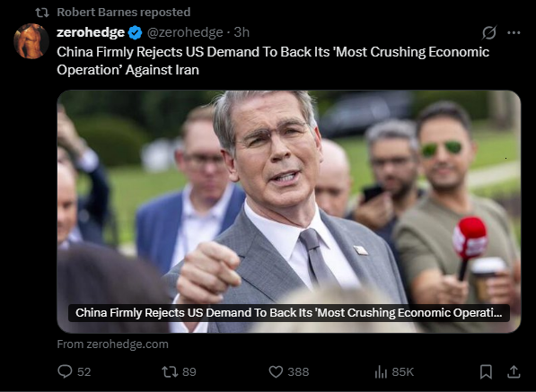Click the From zerohedge.com source link

(x=113, y=344)
